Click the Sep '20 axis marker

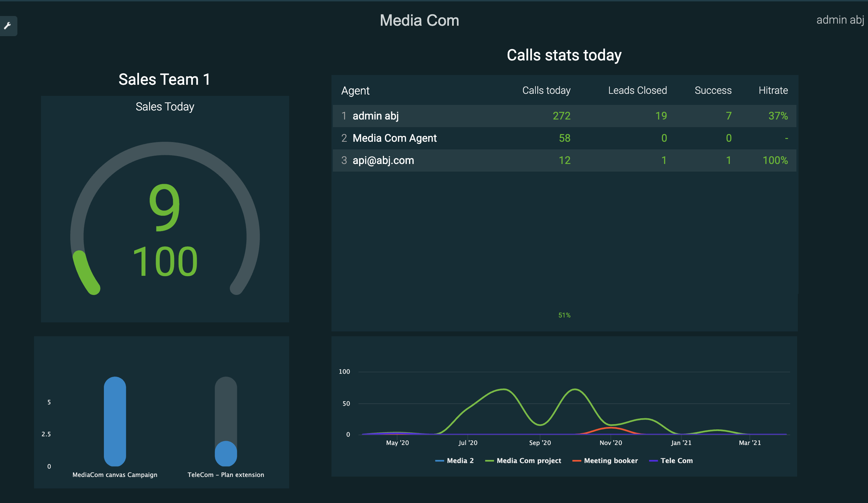540,443
